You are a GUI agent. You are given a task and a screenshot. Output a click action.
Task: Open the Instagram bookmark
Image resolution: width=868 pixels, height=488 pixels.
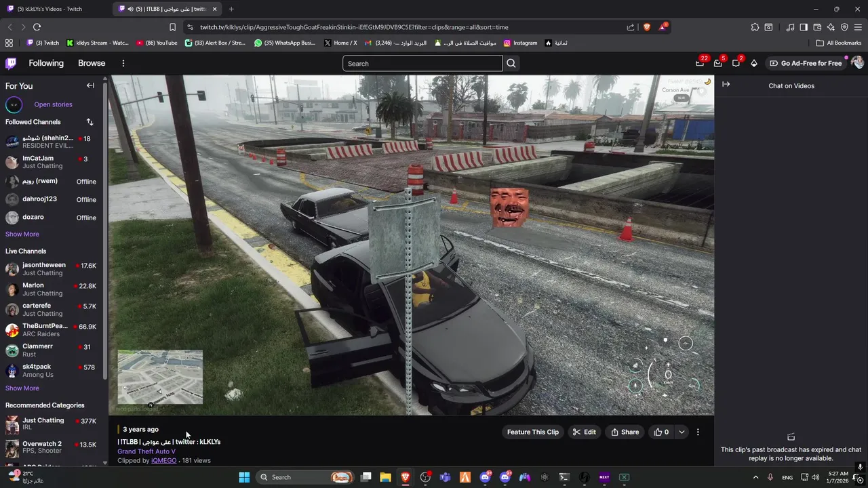520,43
